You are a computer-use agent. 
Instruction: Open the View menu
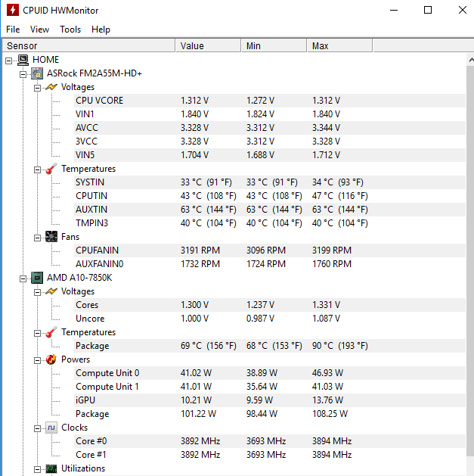coord(39,30)
